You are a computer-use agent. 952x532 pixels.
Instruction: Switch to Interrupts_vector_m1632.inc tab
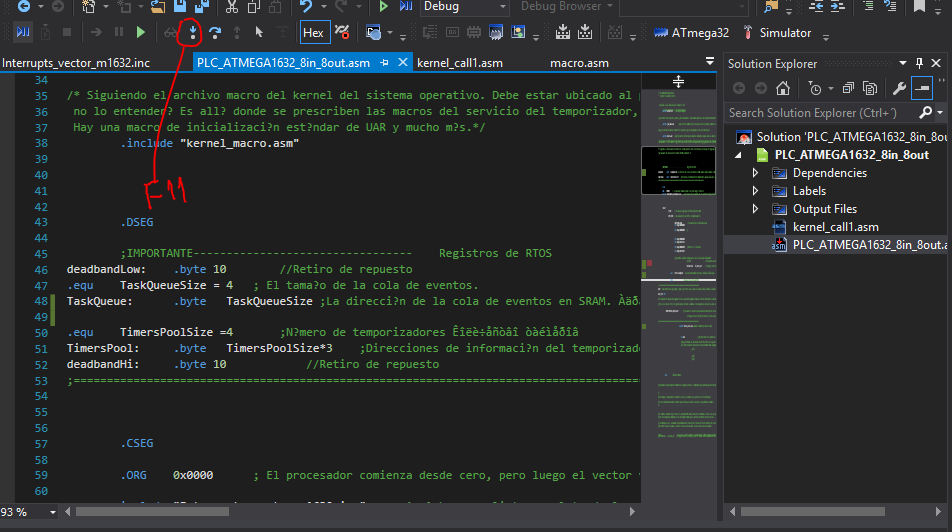[76, 63]
